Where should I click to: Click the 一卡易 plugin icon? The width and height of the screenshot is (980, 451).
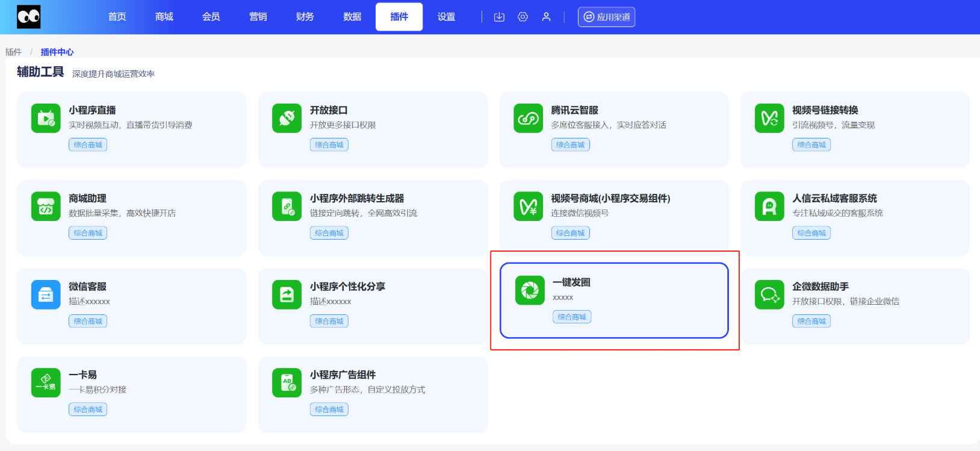[x=46, y=383]
